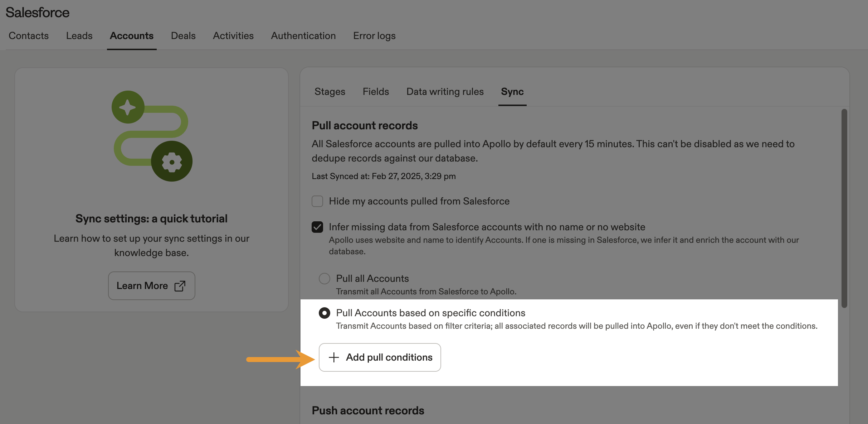Click 'Transmit all Accounts from Salesforce to Apollo' text
The width and height of the screenshot is (868, 424).
pos(426,291)
